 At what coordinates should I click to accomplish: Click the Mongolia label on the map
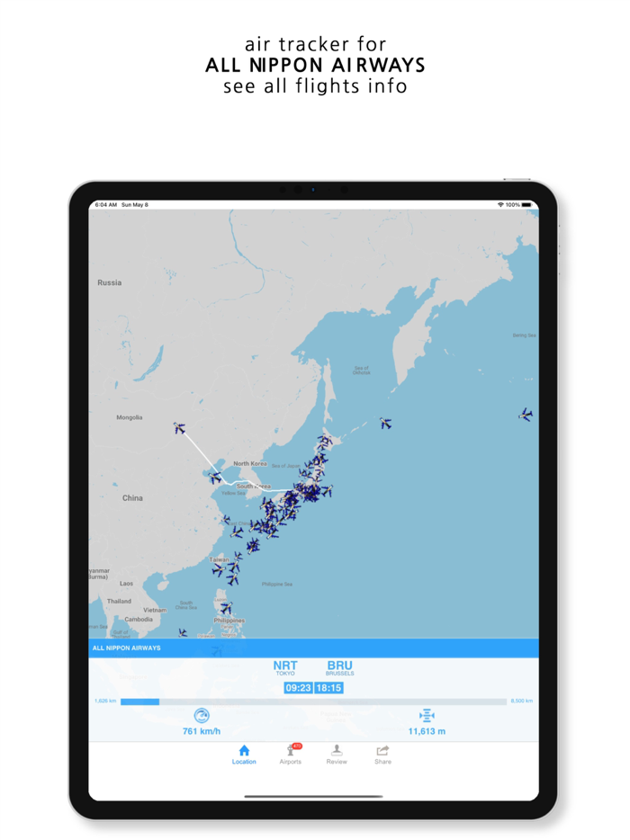coord(130,417)
